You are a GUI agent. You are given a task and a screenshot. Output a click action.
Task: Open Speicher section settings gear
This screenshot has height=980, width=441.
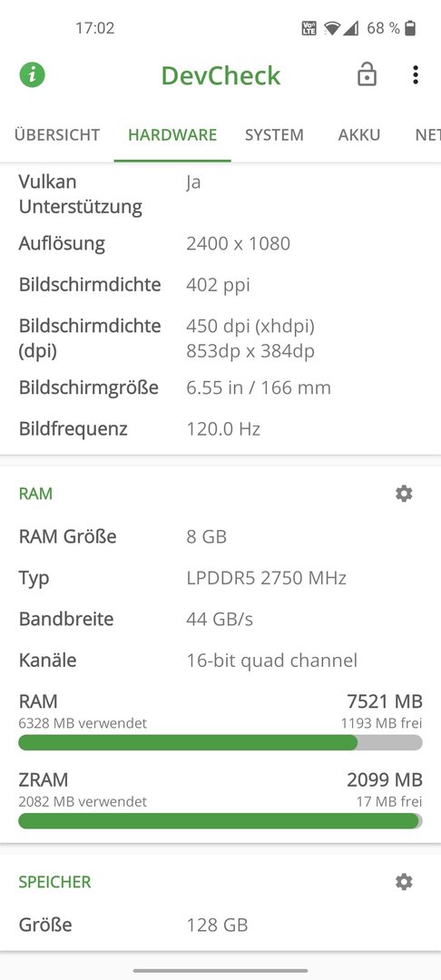click(404, 882)
